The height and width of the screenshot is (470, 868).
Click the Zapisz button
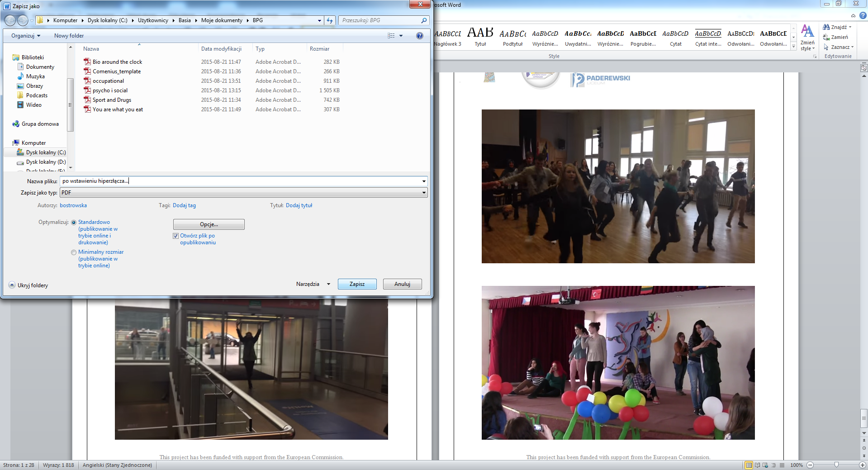click(x=357, y=284)
